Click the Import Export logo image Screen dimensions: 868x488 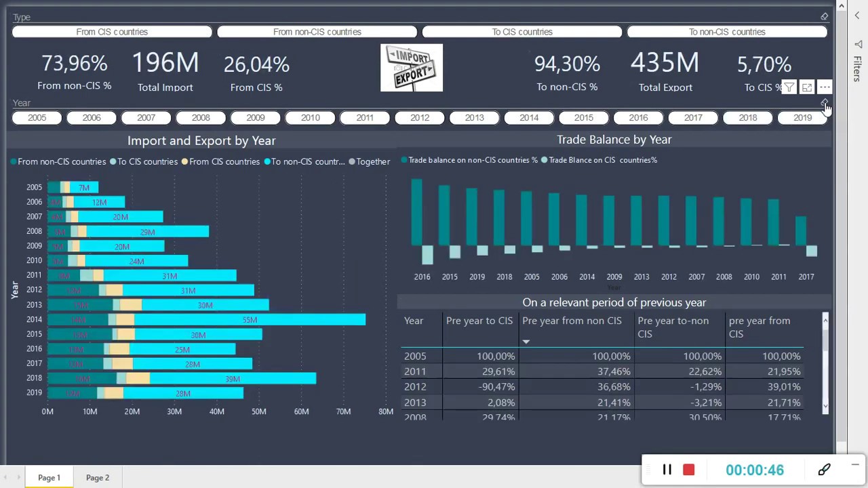pyautogui.click(x=412, y=68)
